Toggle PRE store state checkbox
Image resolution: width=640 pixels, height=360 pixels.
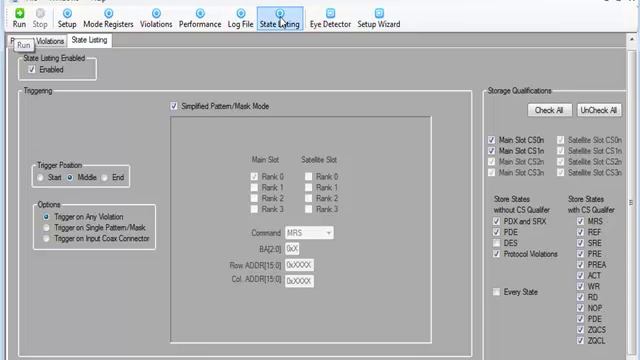pyautogui.click(x=580, y=254)
